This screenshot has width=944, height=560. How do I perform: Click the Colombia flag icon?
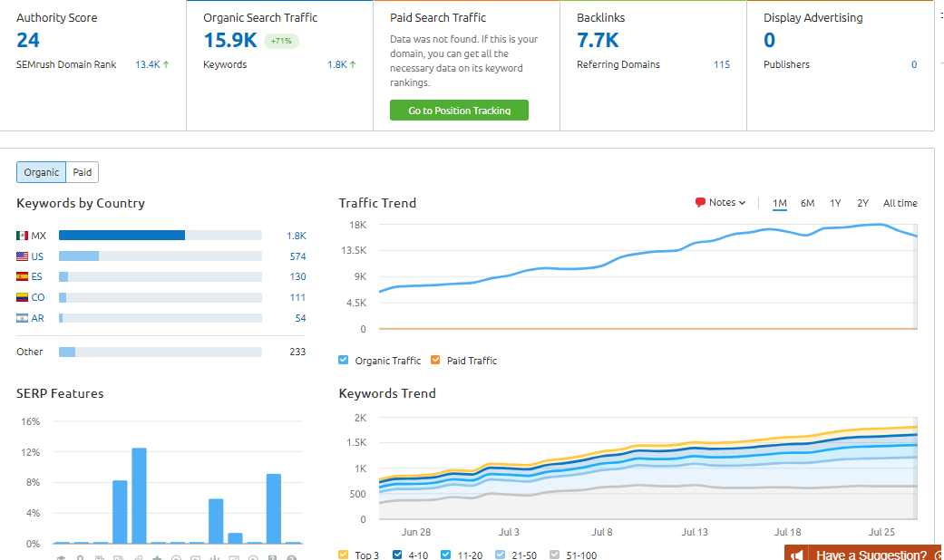click(20, 297)
